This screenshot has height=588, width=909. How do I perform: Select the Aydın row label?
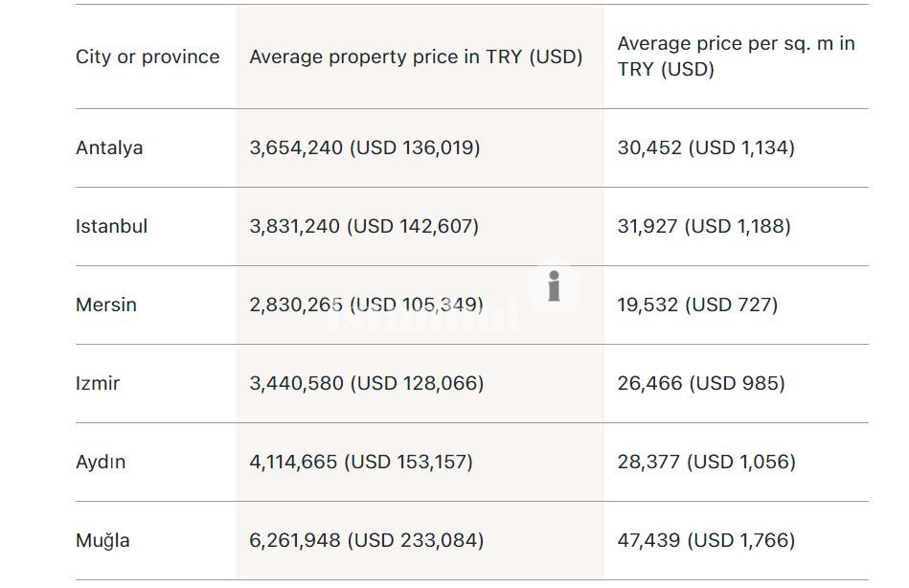tap(101, 462)
